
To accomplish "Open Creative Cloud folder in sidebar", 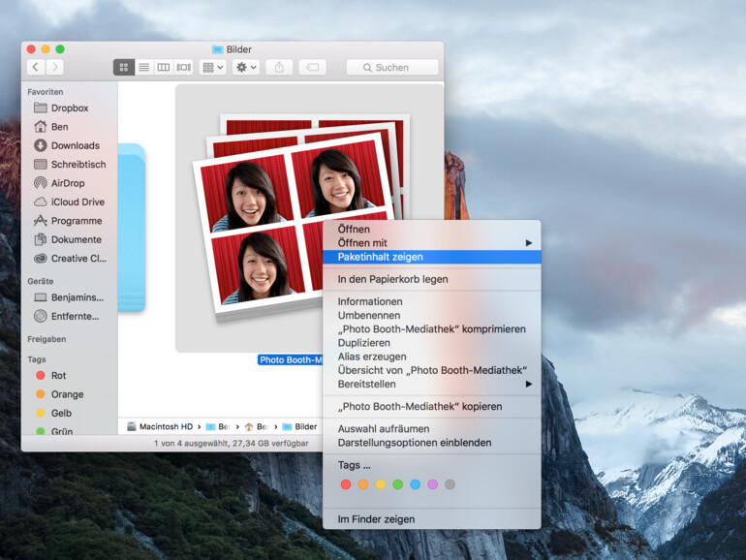I will 70,259.
